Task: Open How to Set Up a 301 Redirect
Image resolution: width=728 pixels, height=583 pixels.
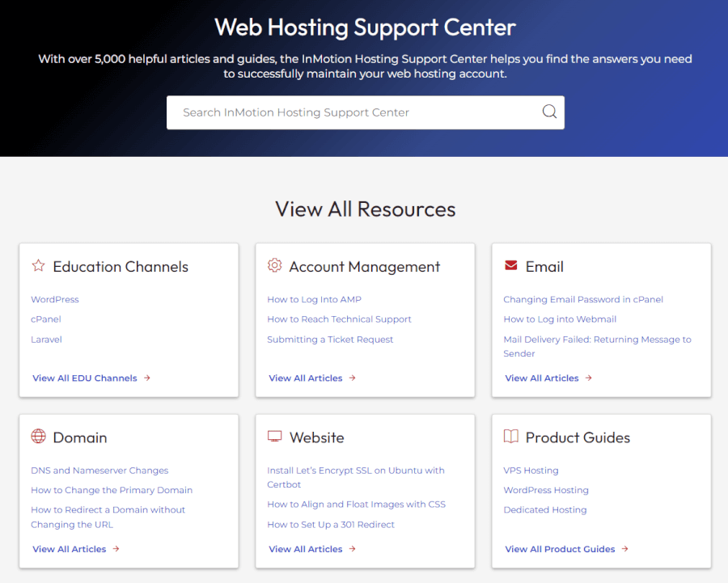Action: click(331, 525)
